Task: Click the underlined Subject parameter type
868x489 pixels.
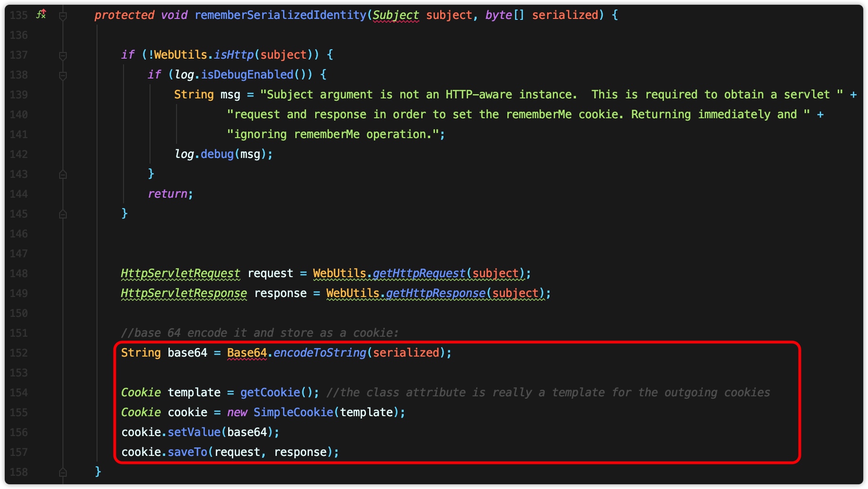Action: 396,15
